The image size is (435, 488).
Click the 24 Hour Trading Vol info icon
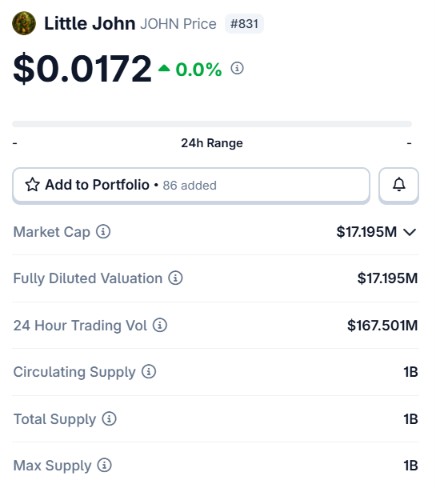(x=160, y=325)
